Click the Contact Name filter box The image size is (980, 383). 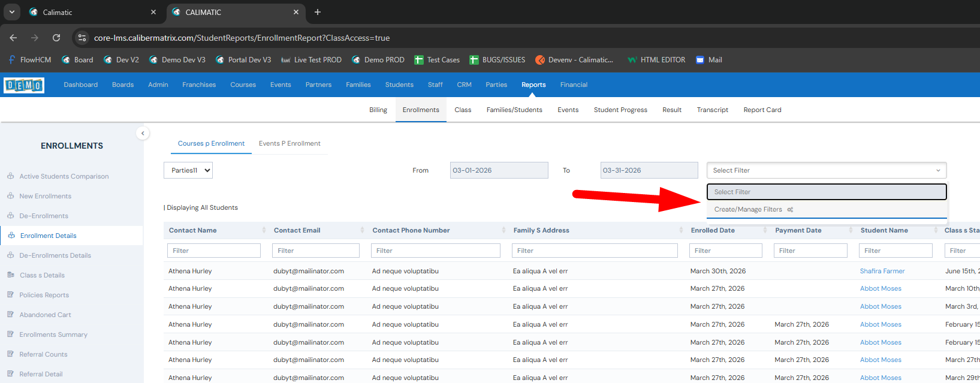click(214, 251)
